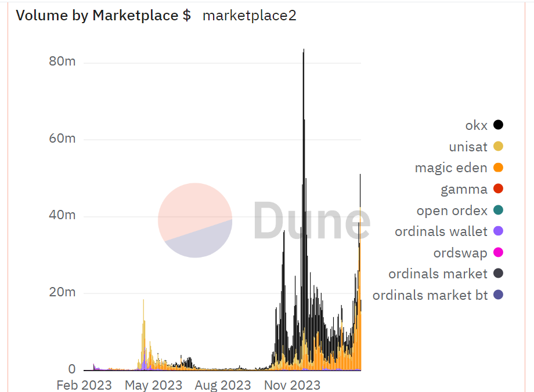Click the 60m y-axis label

click(62, 139)
